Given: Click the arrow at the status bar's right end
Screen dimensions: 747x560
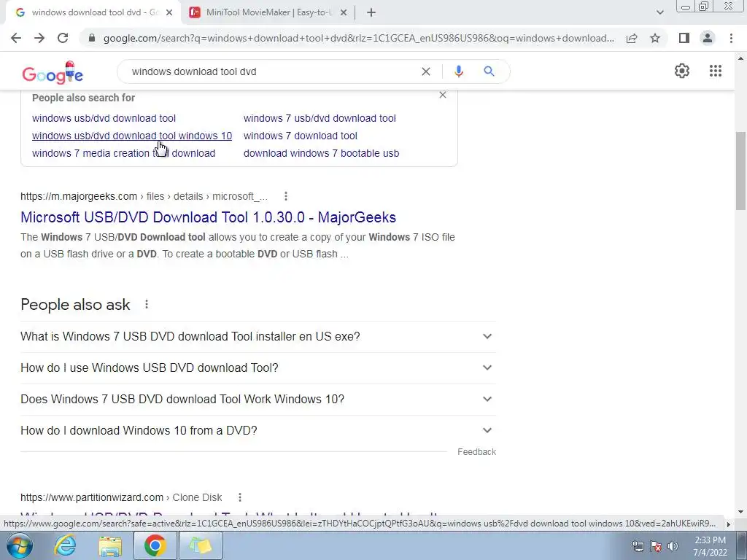Looking at the screenshot, I should [728, 524].
